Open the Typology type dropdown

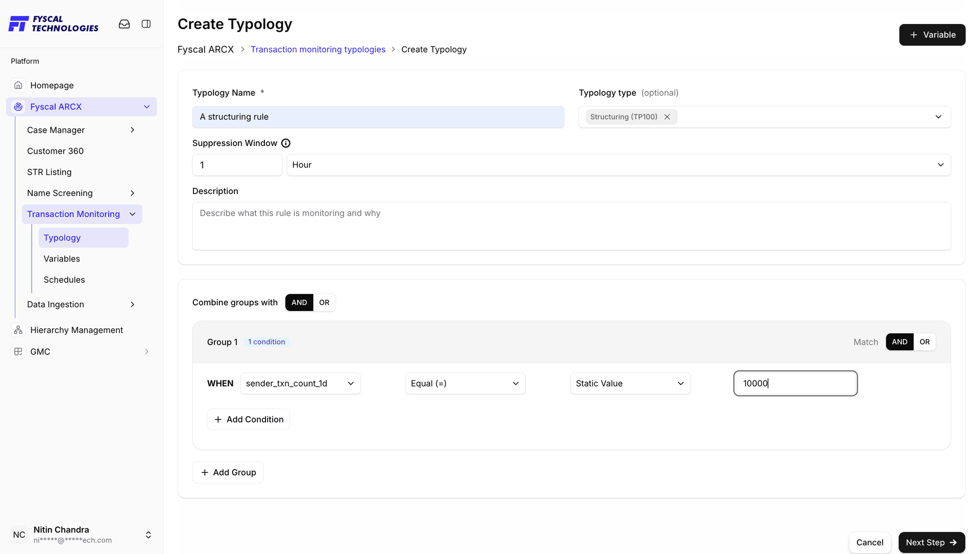pos(765,117)
